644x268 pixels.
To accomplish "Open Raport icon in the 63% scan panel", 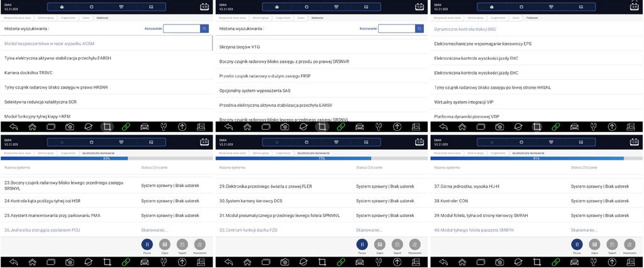I will point(182,245).
